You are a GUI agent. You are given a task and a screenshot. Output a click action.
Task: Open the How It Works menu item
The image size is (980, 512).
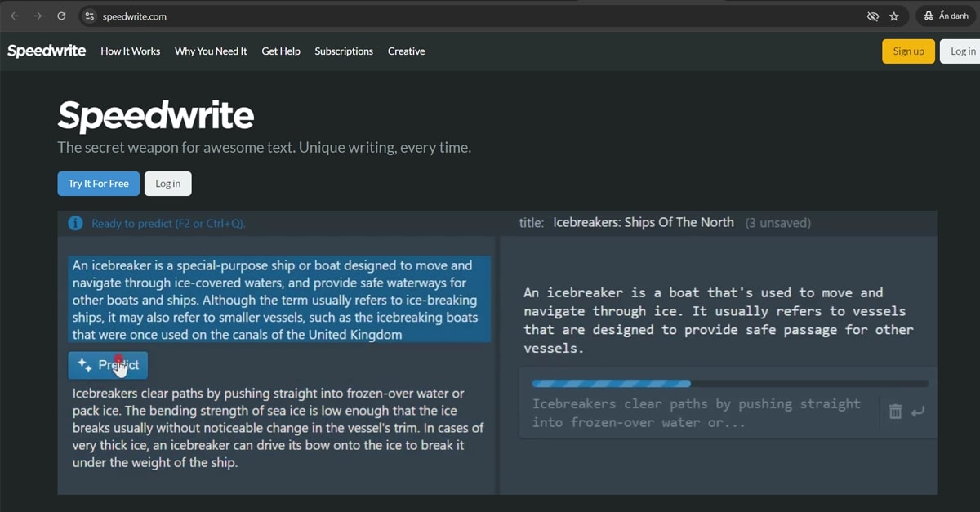[x=131, y=51]
